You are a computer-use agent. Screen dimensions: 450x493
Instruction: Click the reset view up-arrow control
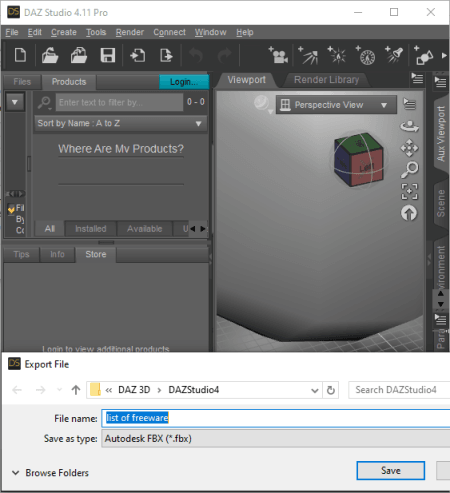pyautogui.click(x=409, y=213)
